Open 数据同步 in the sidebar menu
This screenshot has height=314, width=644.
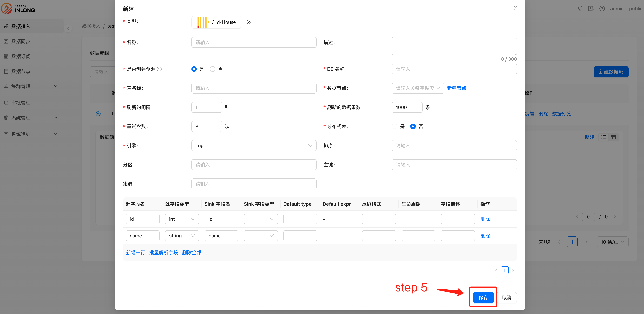(x=21, y=41)
